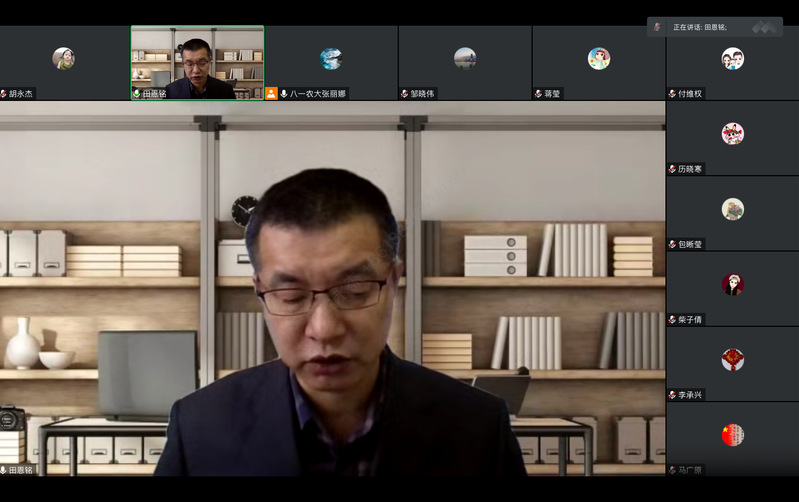Click 邹晓伟's participant avatar
This screenshot has width=799, height=502.
coord(465,58)
